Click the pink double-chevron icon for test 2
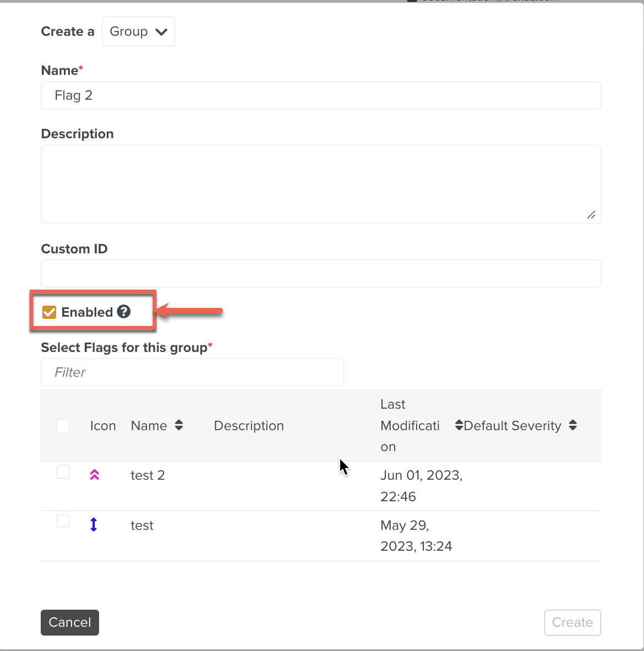The image size is (644, 651). tap(95, 475)
